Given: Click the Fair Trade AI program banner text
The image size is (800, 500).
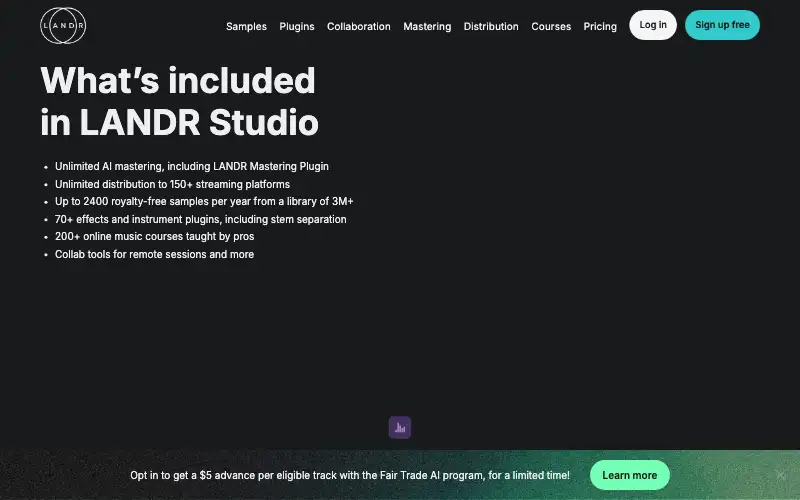Looking at the screenshot, I should [350, 476].
